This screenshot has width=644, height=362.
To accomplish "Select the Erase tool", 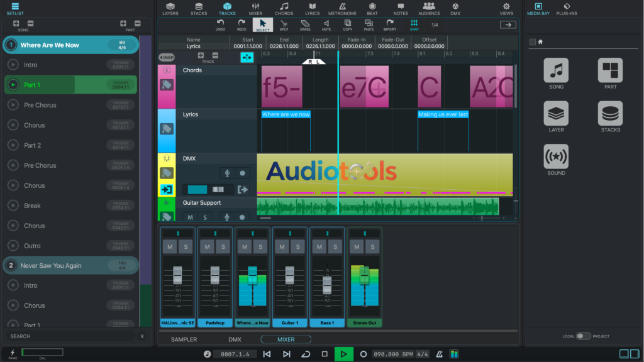I will pos(305,25).
